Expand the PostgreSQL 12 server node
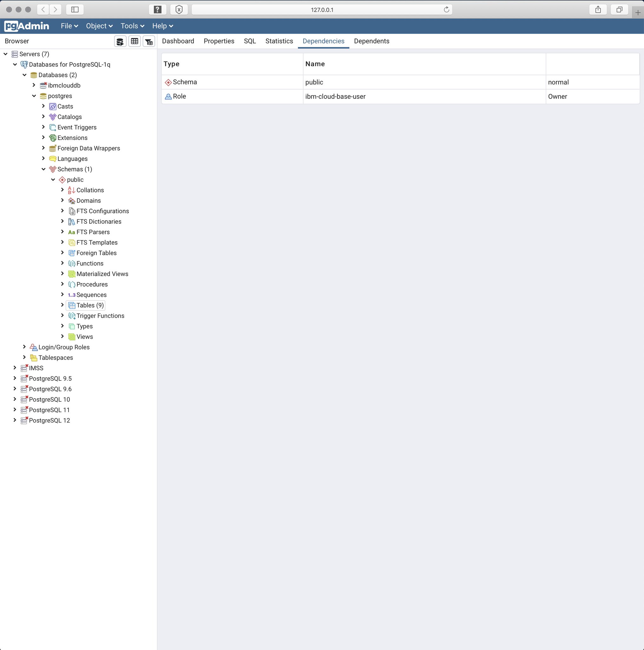The width and height of the screenshot is (644, 650). [15, 420]
